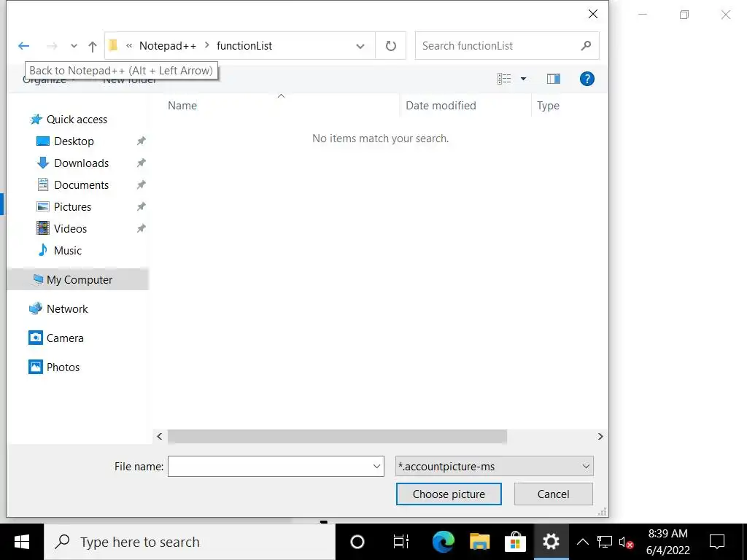
Task: Open Pictures from Quick access
Action: [72, 207]
